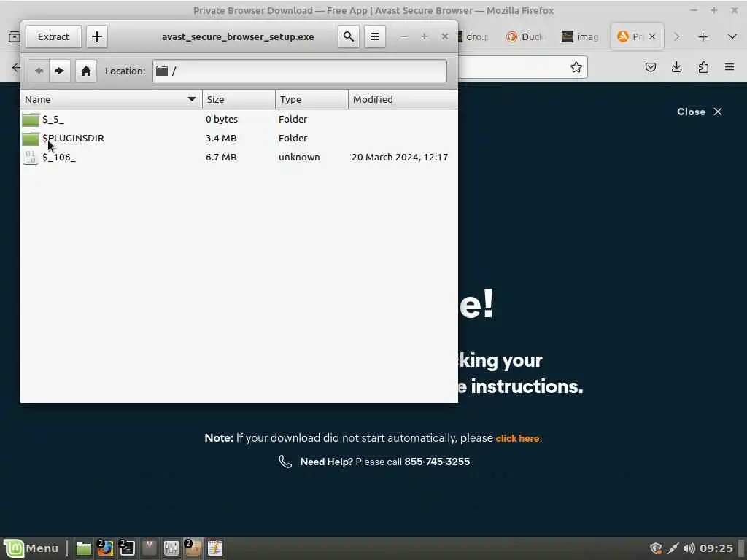Click the Extract button in archive manager
Screen dimensions: 747x560
tap(53, 36)
